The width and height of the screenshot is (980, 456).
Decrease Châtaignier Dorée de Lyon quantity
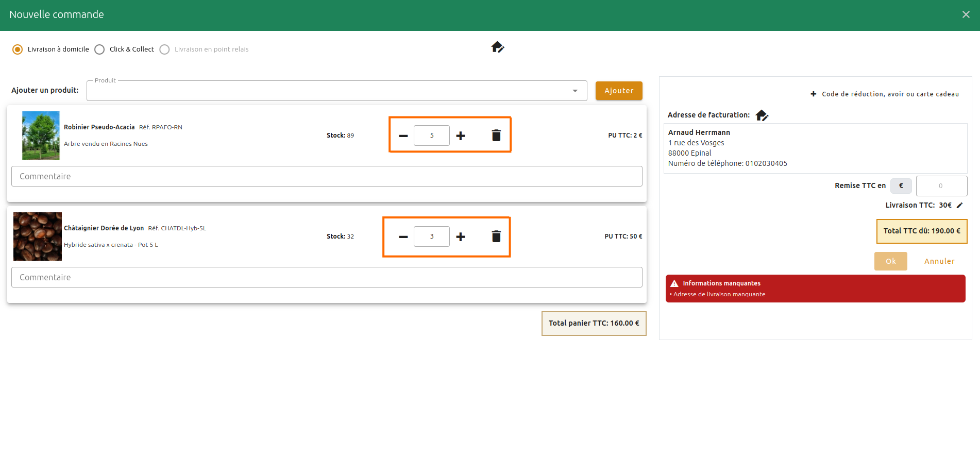[403, 237]
